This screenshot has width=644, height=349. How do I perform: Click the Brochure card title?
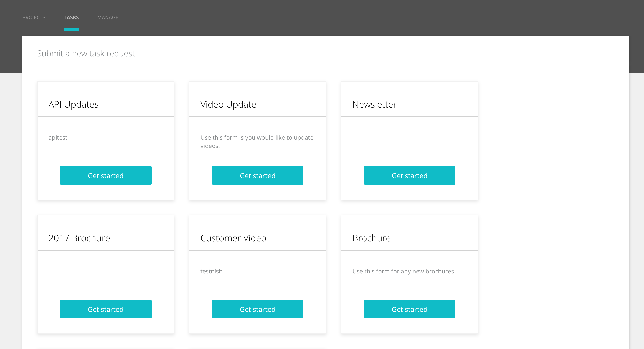[x=371, y=238]
